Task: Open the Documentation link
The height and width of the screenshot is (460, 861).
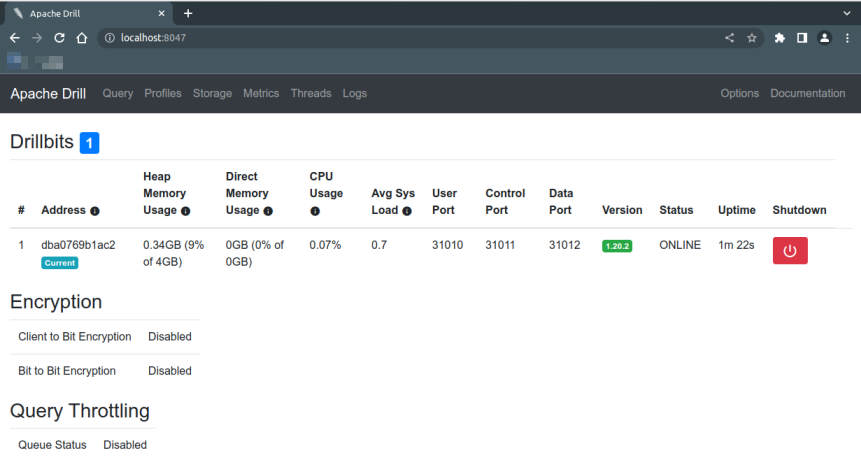Action: [x=807, y=93]
